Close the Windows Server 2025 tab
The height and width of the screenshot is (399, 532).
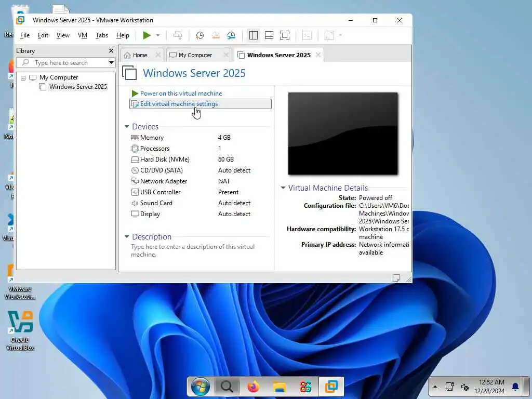pyautogui.click(x=318, y=55)
